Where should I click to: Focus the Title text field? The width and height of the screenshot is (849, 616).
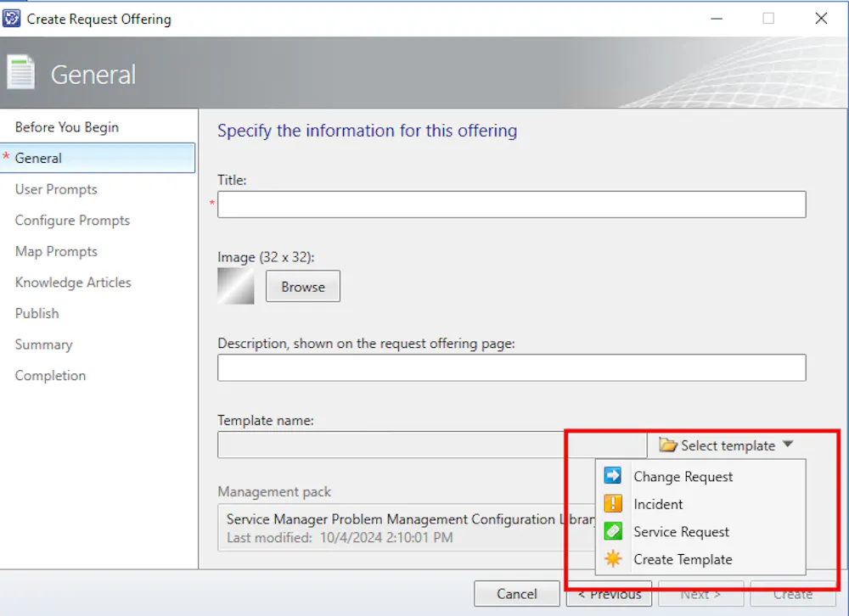(512, 204)
